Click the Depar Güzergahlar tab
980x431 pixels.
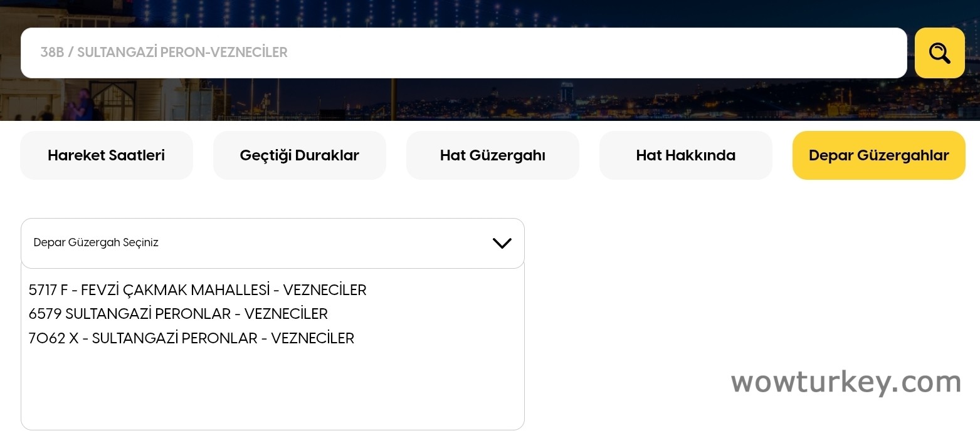coord(878,155)
